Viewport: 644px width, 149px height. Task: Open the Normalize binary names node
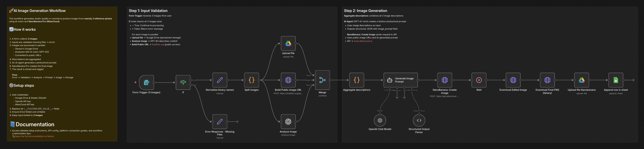click(x=220, y=80)
